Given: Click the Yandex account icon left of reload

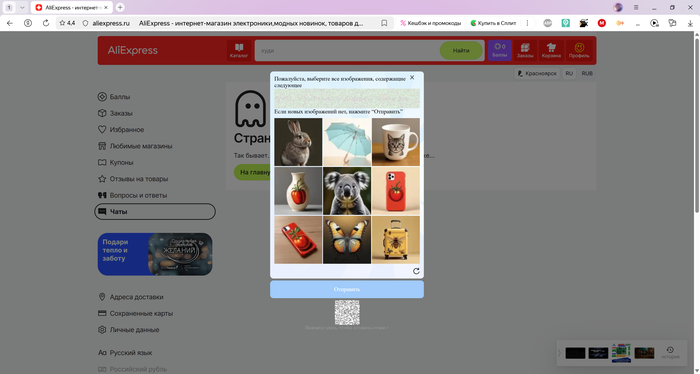Looking at the screenshot, I should click(x=28, y=23).
